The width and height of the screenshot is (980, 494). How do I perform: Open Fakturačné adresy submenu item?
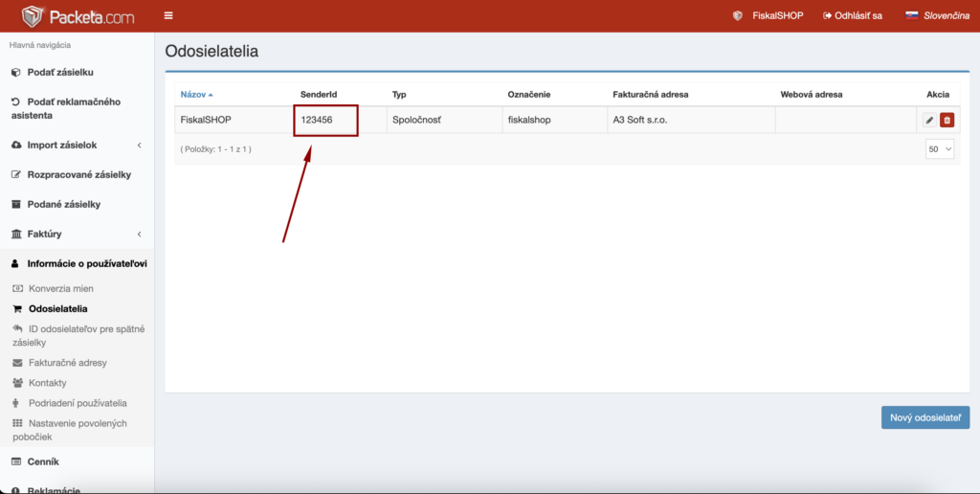[67, 363]
